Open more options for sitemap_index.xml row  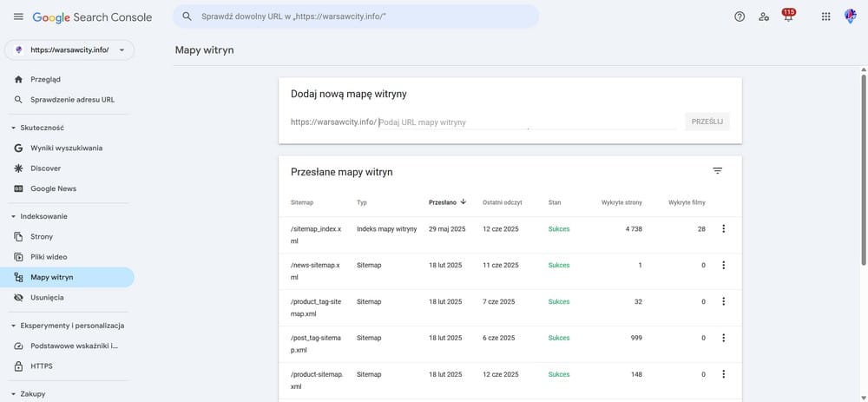tap(723, 228)
